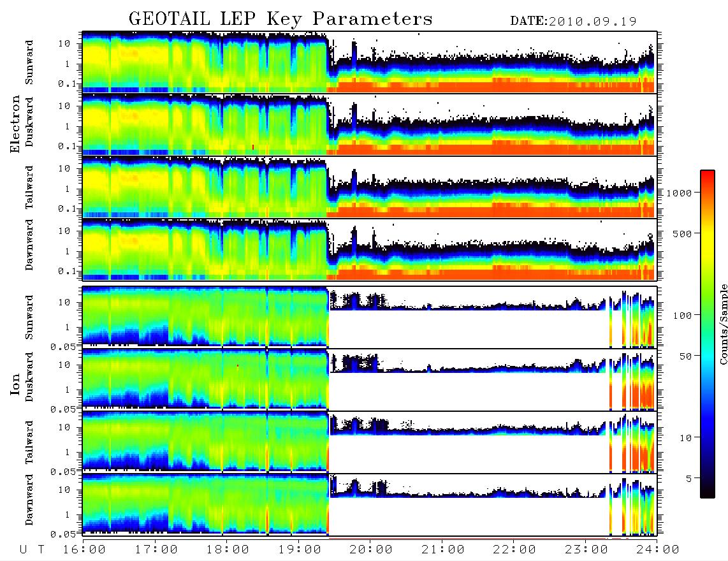Open the Ion Tailward spectrogram panel
This screenshot has height=561, width=728.
pyautogui.click(x=370, y=442)
